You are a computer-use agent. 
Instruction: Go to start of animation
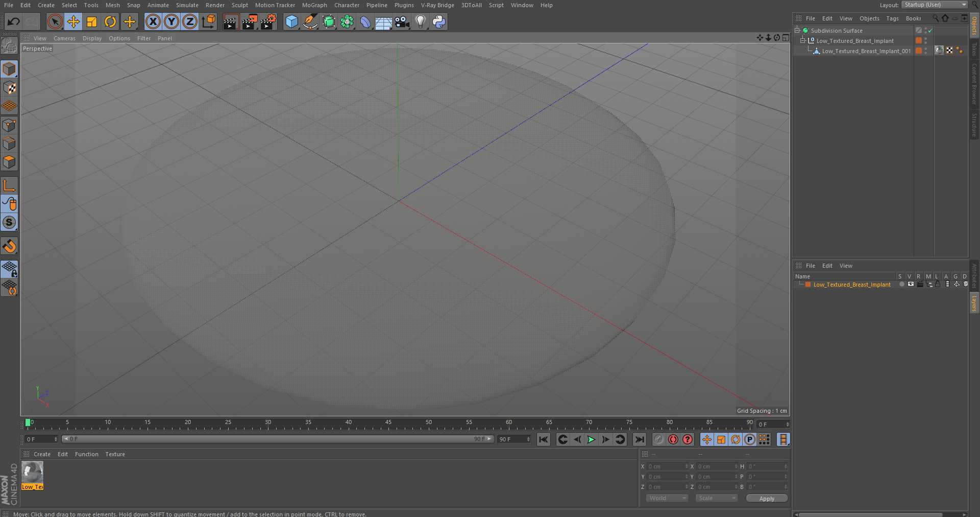tap(544, 439)
